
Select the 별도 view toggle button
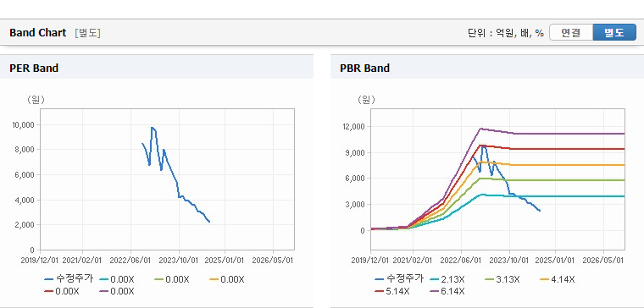[x=614, y=32]
